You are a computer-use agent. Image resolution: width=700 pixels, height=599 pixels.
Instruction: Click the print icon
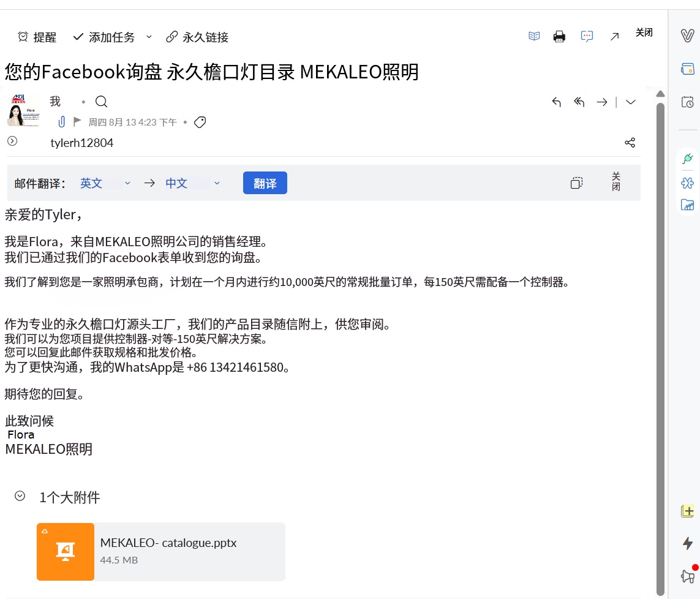click(559, 37)
